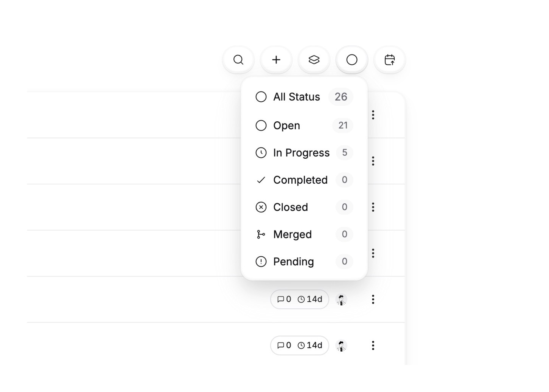Open three-dot menu on the second row
Image resolution: width=549 pixels, height=392 pixels.
[x=373, y=161]
